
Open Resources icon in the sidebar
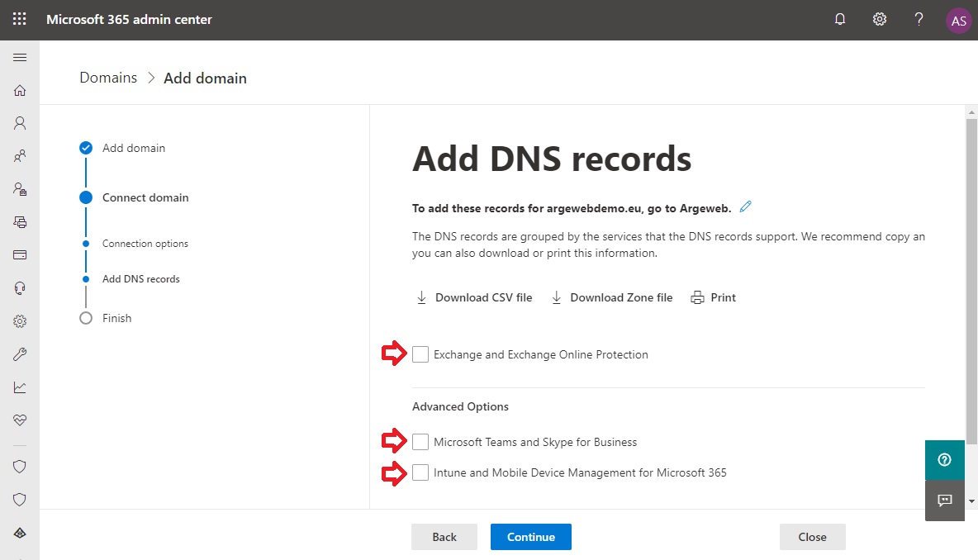20,222
